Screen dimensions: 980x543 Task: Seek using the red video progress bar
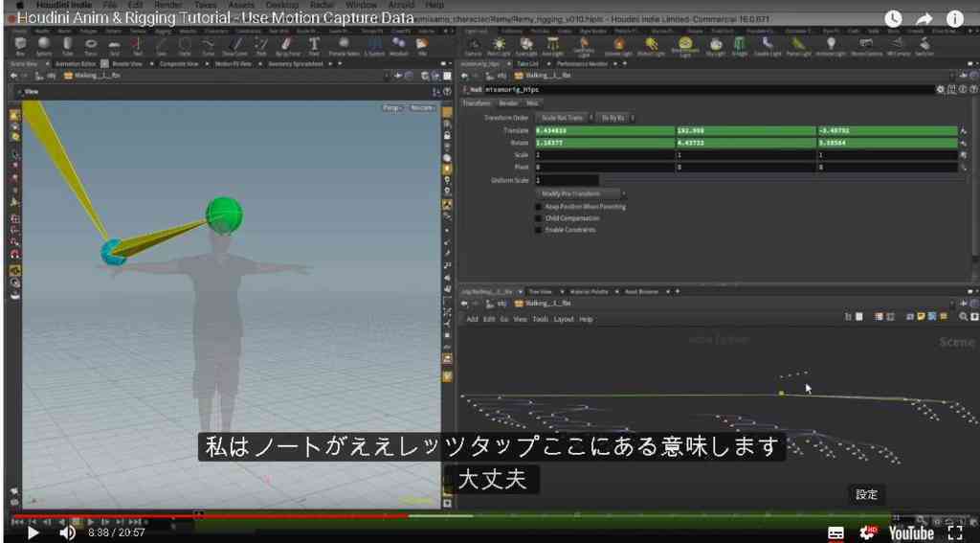[x=210, y=517]
